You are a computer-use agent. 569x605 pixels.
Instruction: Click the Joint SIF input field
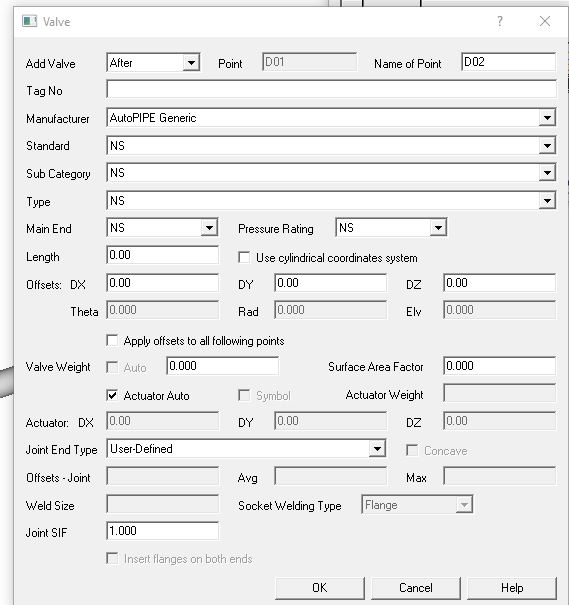click(x=162, y=531)
